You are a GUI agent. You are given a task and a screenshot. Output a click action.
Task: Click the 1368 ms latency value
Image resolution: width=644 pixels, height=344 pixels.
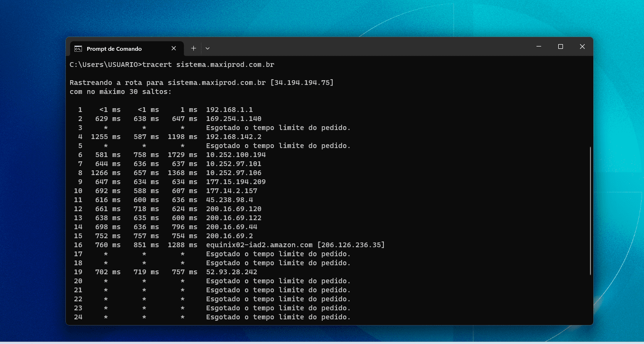pos(182,173)
